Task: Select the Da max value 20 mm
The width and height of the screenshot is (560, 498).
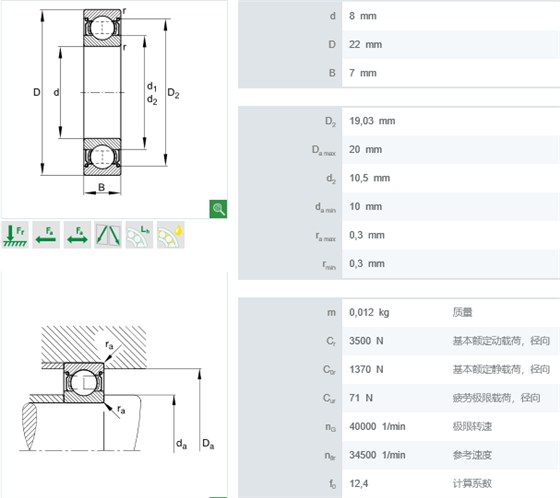Action: pyautogui.click(x=366, y=150)
